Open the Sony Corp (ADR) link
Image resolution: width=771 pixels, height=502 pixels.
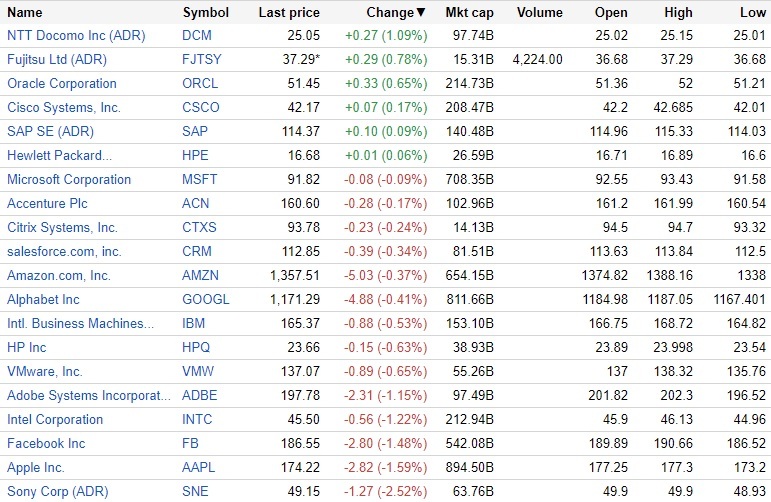click(57, 492)
